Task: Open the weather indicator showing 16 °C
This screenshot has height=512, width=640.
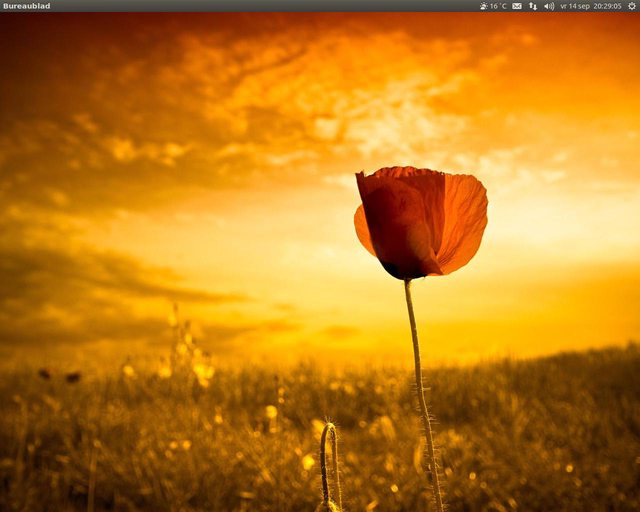Action: click(x=493, y=6)
